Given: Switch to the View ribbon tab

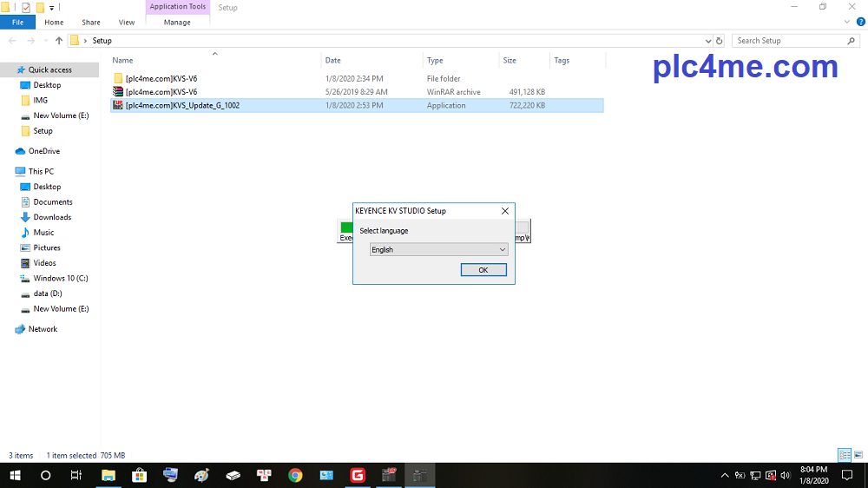Looking at the screenshot, I should (x=127, y=23).
